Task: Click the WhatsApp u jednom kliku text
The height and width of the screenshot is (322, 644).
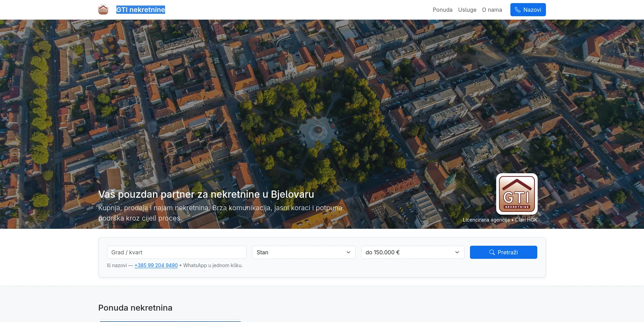Action: pyautogui.click(x=213, y=265)
